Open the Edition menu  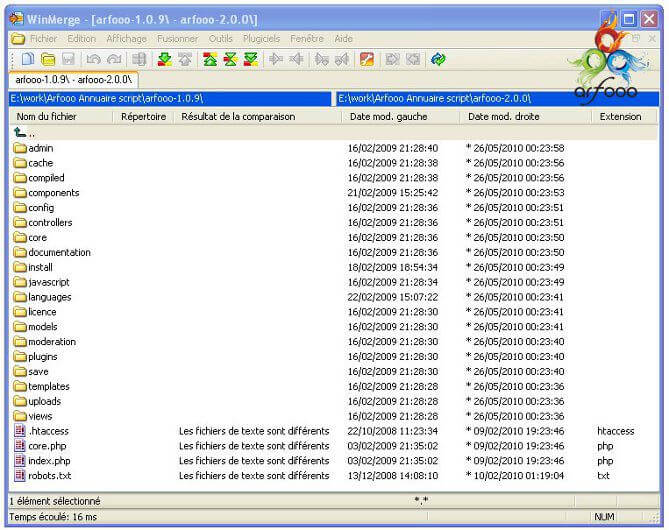coord(81,39)
